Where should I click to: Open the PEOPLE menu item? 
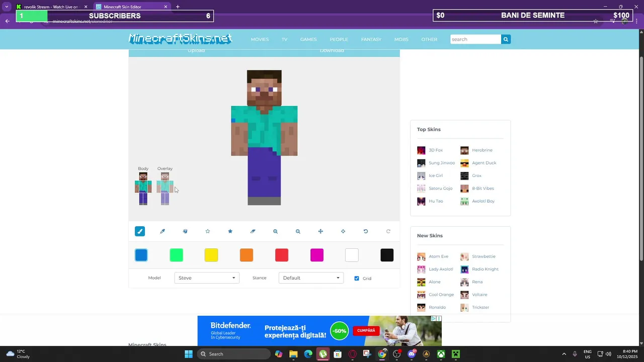pyautogui.click(x=339, y=39)
